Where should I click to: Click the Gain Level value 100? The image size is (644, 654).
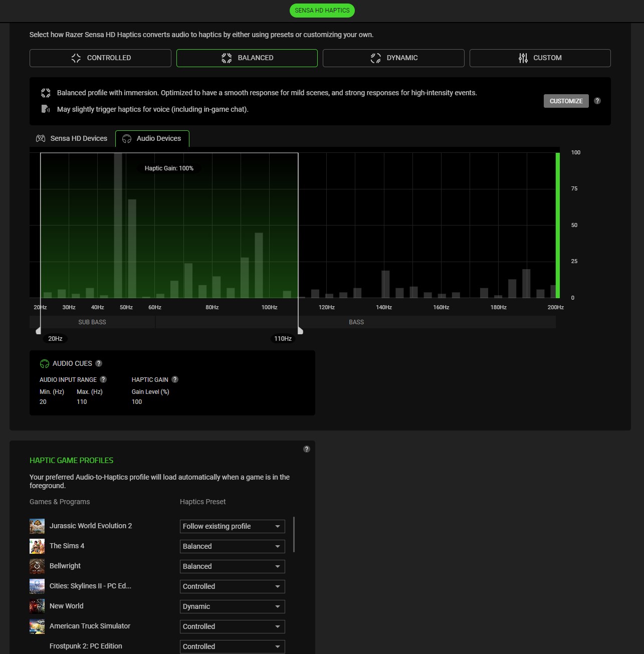pos(137,402)
